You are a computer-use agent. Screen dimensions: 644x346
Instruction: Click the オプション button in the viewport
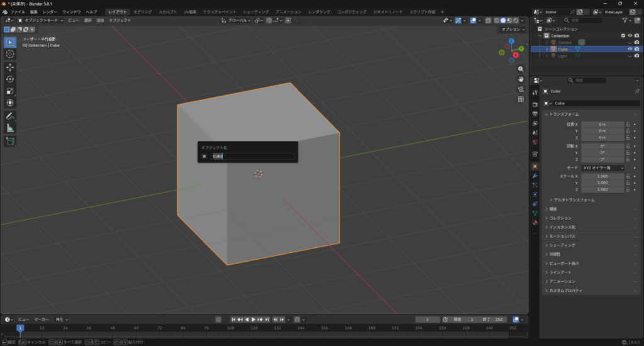512,30
